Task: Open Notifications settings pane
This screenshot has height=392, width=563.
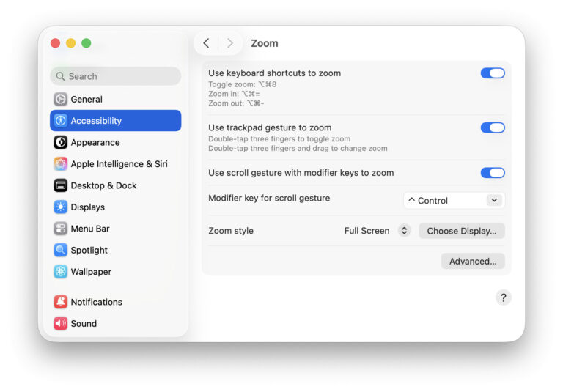Action: point(116,302)
